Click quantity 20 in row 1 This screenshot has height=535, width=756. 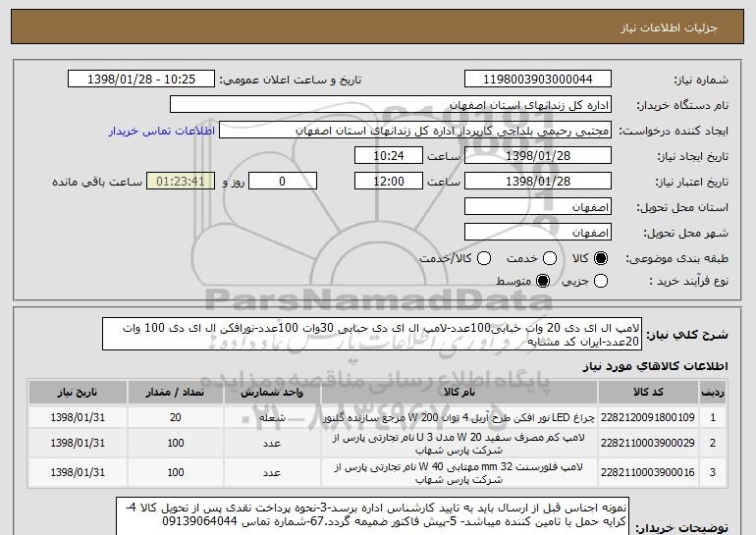point(176,417)
